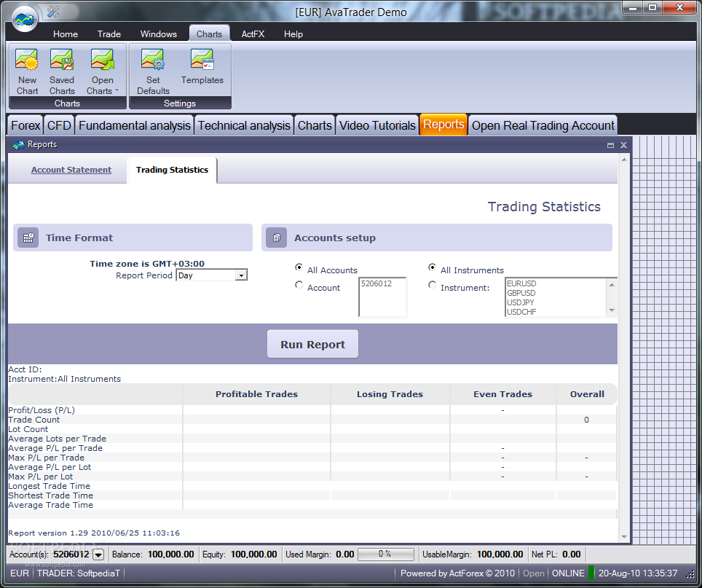Open the Account(s) selector dropdown in status bar
The height and width of the screenshot is (588, 702).
[x=98, y=555]
